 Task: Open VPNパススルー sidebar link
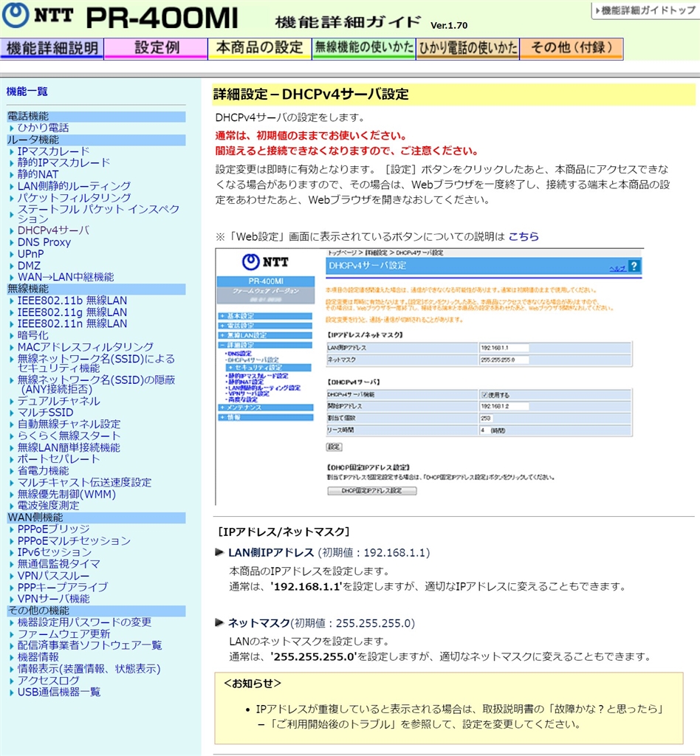pyautogui.click(x=53, y=576)
